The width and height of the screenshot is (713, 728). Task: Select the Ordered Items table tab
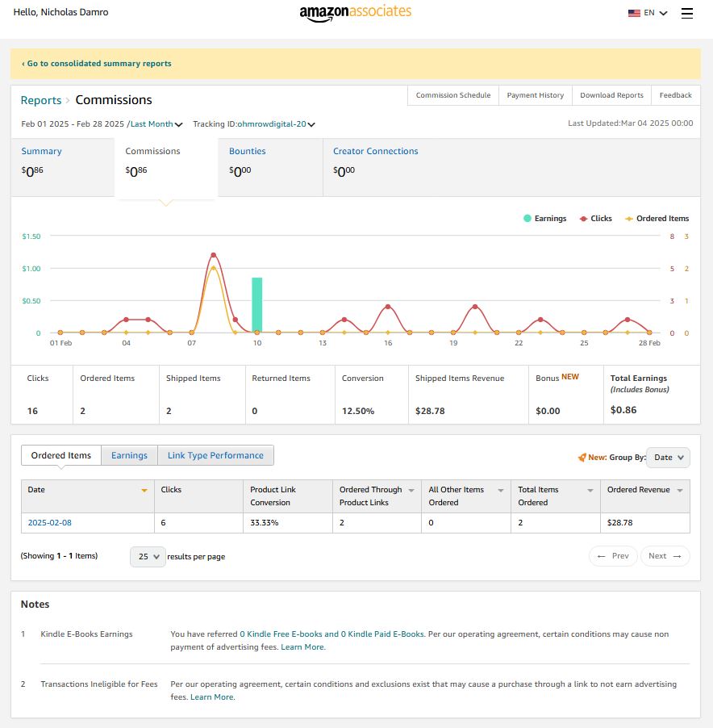tap(61, 455)
